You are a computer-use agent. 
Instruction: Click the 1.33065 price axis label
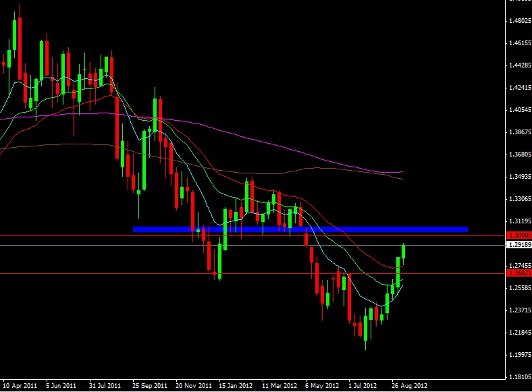pos(520,199)
